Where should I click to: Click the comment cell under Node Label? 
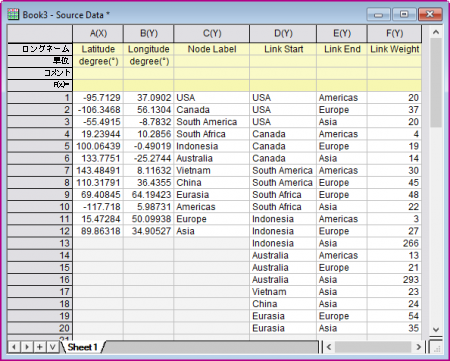pos(212,73)
